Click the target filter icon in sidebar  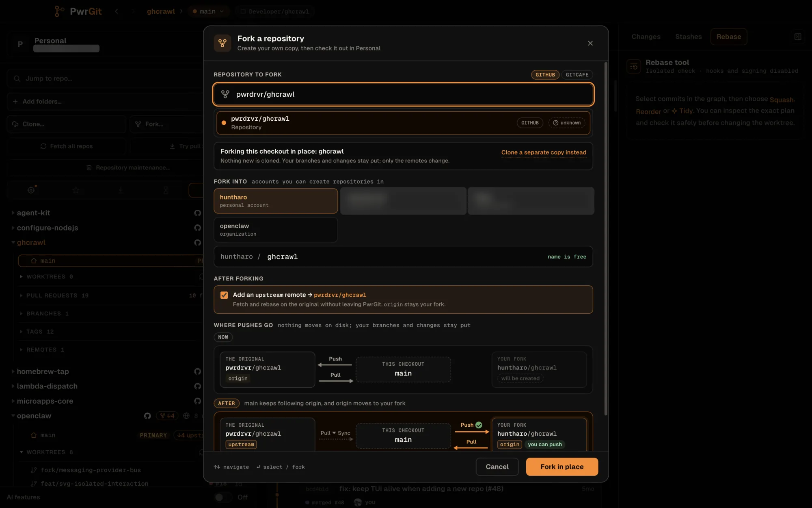[x=31, y=190]
